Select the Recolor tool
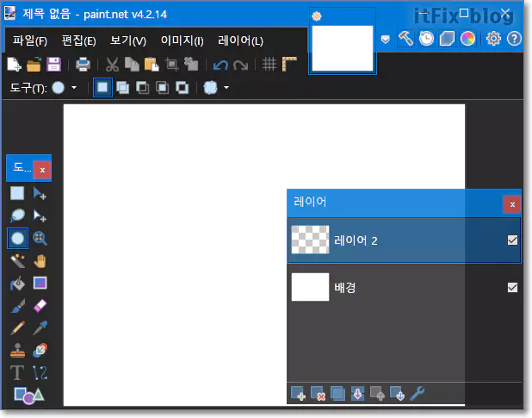This screenshot has width=532, height=418. (x=40, y=351)
